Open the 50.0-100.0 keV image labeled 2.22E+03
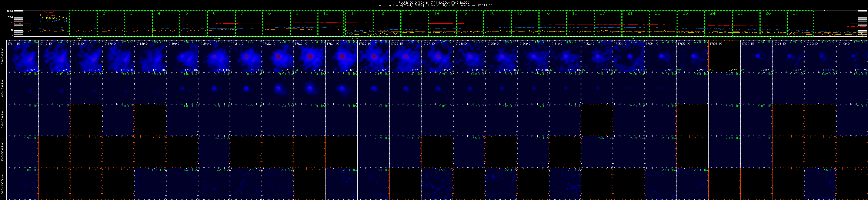The width and height of the screenshot is (868, 200). (x=501, y=184)
